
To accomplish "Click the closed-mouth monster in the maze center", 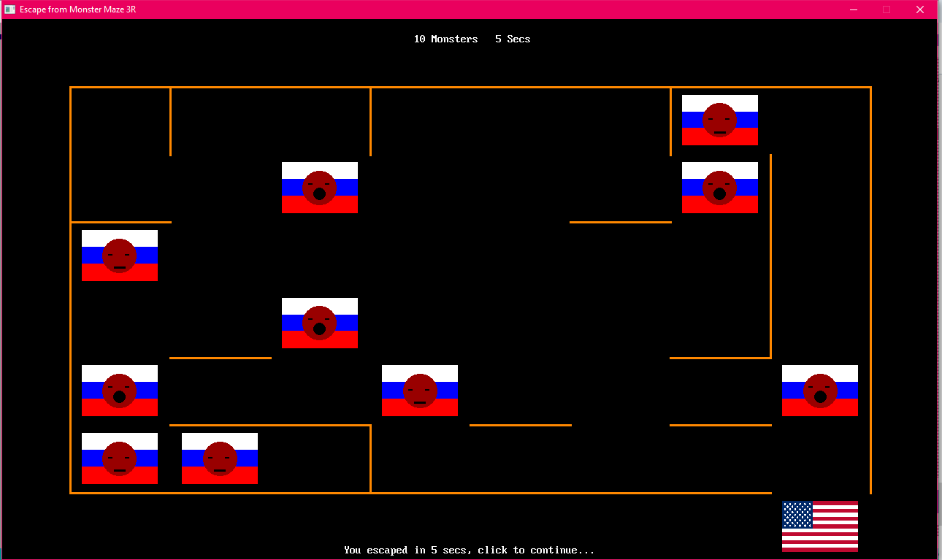I will [419, 391].
